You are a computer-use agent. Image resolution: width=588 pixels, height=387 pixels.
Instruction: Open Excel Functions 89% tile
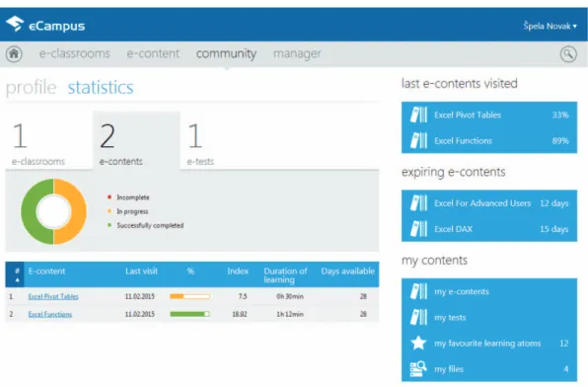coord(489,141)
